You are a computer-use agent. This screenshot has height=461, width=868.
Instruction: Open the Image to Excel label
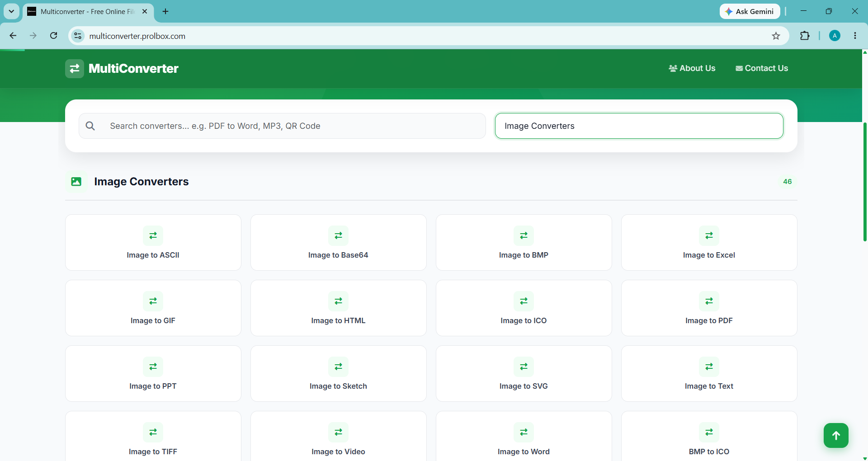[x=709, y=255]
